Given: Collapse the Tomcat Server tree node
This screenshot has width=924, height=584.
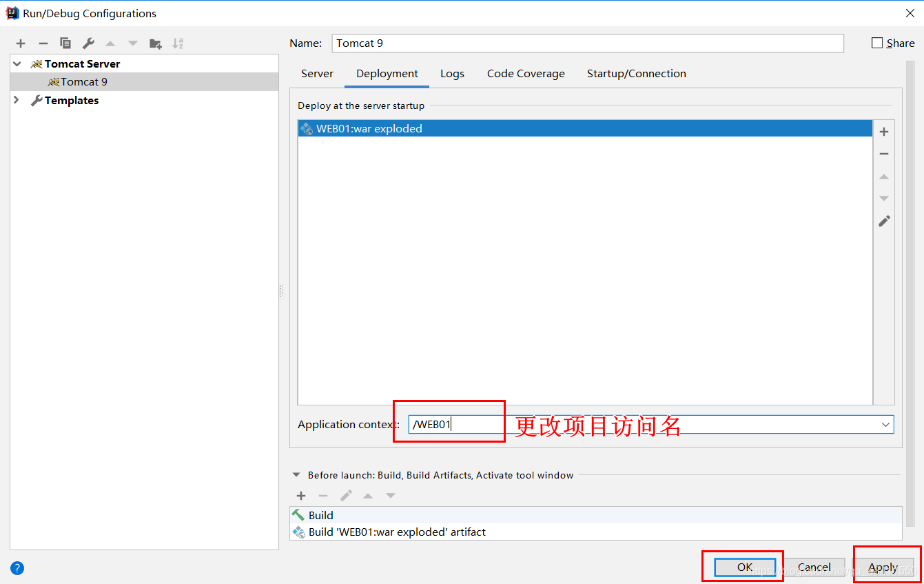Looking at the screenshot, I should click(17, 63).
